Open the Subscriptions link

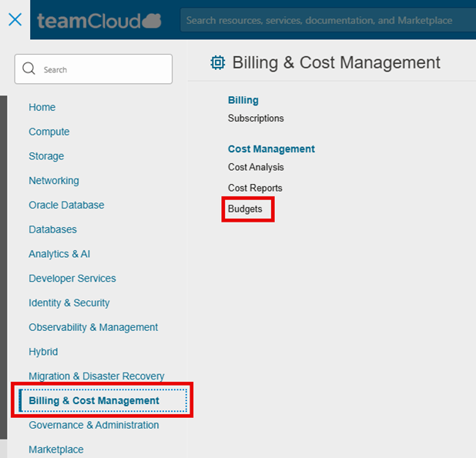(256, 119)
